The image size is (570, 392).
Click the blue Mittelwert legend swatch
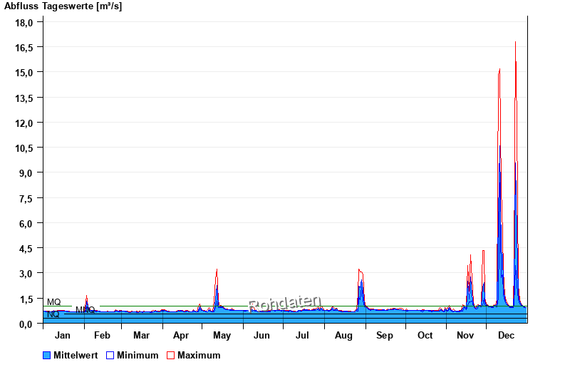coord(47,355)
